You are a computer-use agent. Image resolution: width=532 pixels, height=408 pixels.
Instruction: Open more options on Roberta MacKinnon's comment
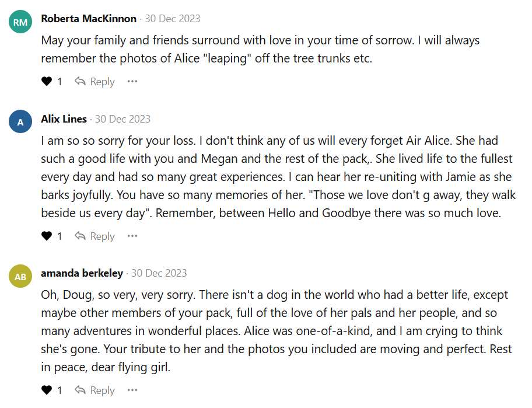pyautogui.click(x=132, y=82)
